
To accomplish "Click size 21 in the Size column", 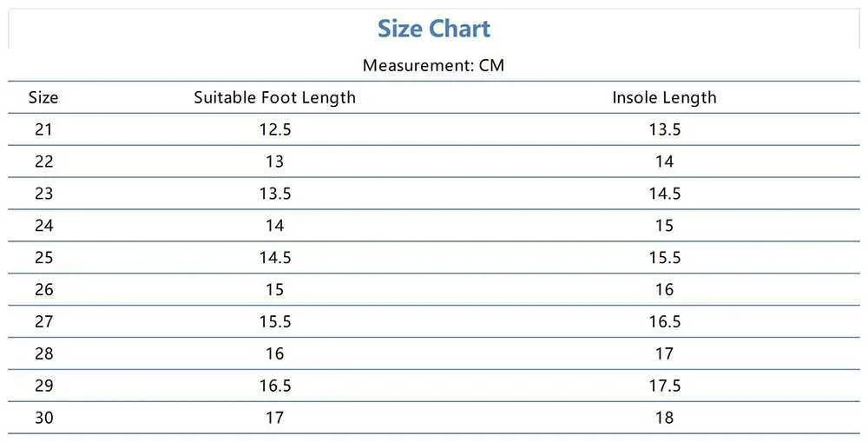I will coord(43,129).
